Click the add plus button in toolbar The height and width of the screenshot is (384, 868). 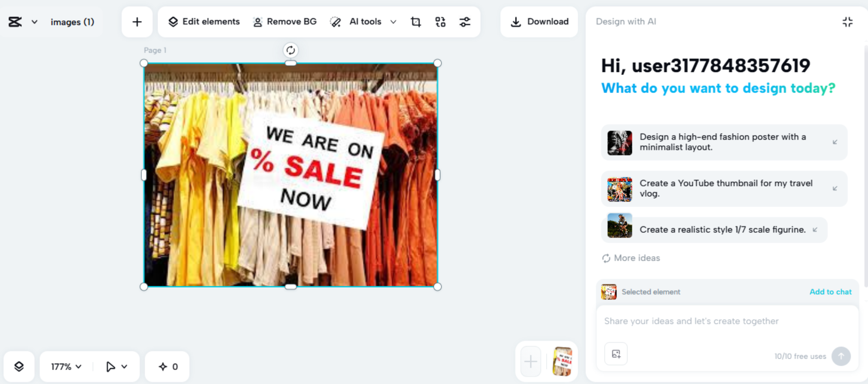point(137,22)
